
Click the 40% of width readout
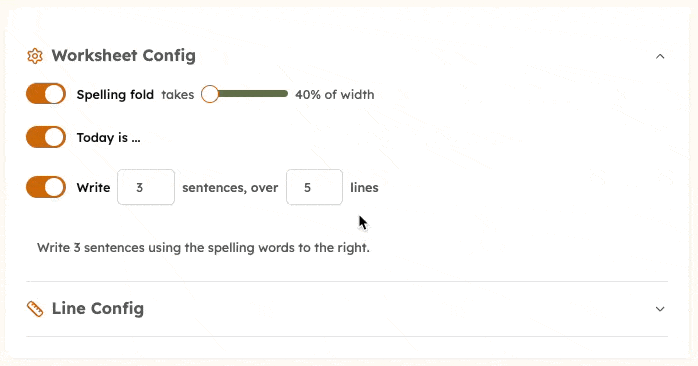(335, 94)
